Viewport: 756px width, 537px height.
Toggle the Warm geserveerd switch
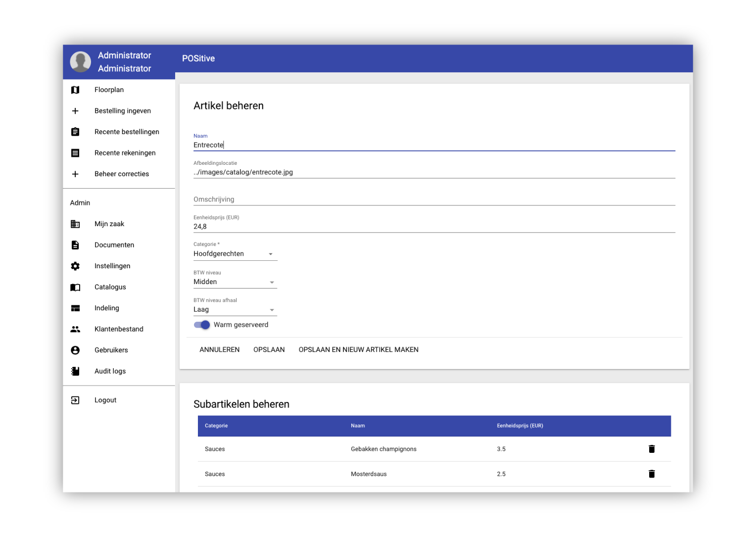[x=202, y=325]
